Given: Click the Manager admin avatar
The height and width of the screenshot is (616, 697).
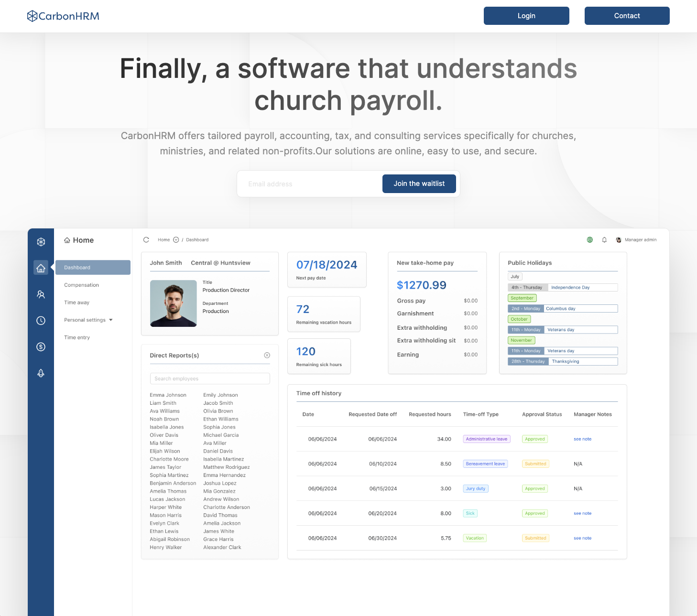Looking at the screenshot, I should pos(619,240).
